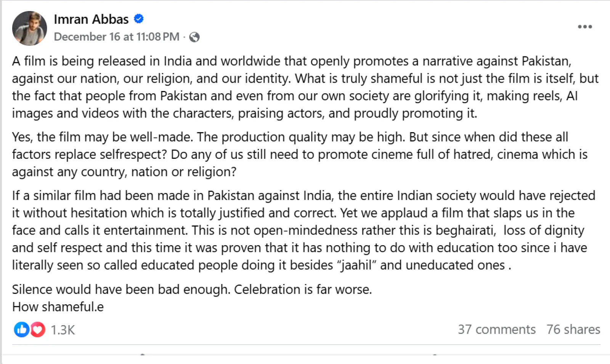
Task: Click the gray bar above the post header
Action: click(x=305, y=2)
